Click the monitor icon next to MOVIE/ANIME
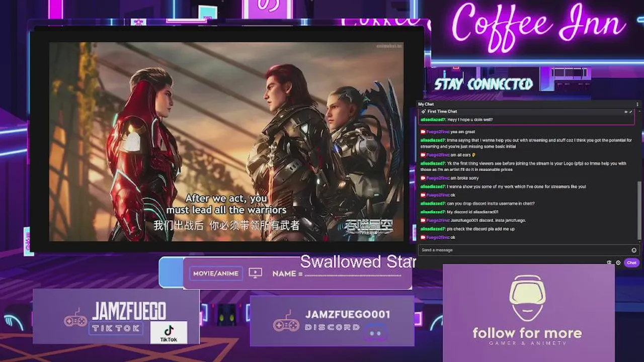 (x=256, y=273)
